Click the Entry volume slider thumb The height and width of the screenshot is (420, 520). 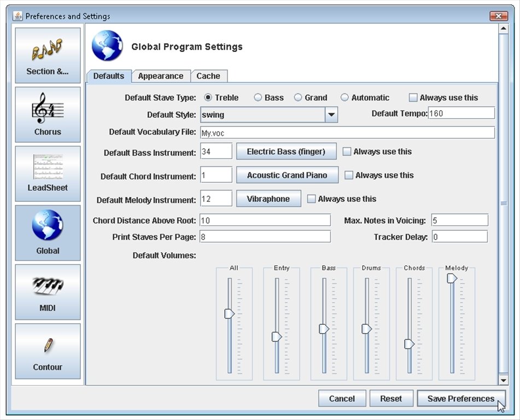[x=277, y=337]
